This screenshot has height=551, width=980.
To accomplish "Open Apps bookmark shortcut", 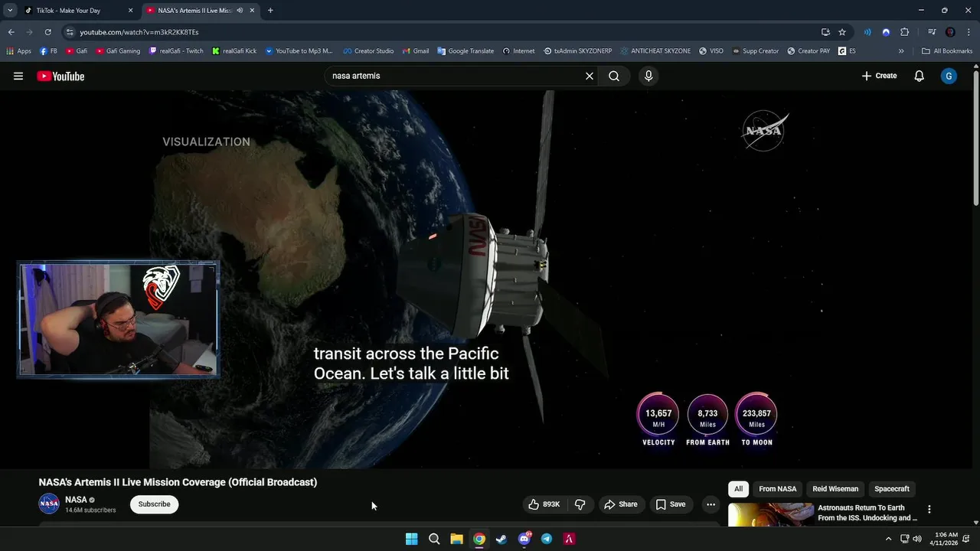I will tap(18, 51).
